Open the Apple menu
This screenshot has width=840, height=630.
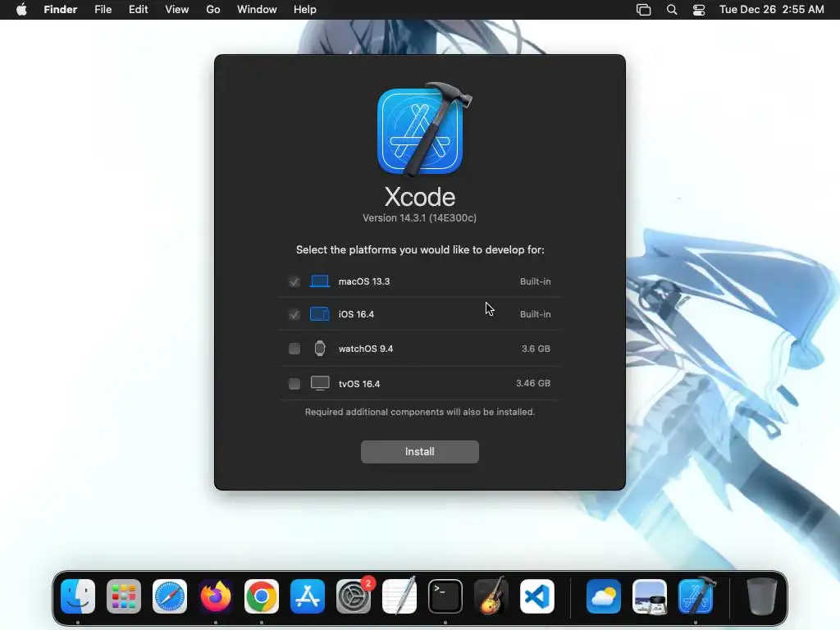point(21,10)
